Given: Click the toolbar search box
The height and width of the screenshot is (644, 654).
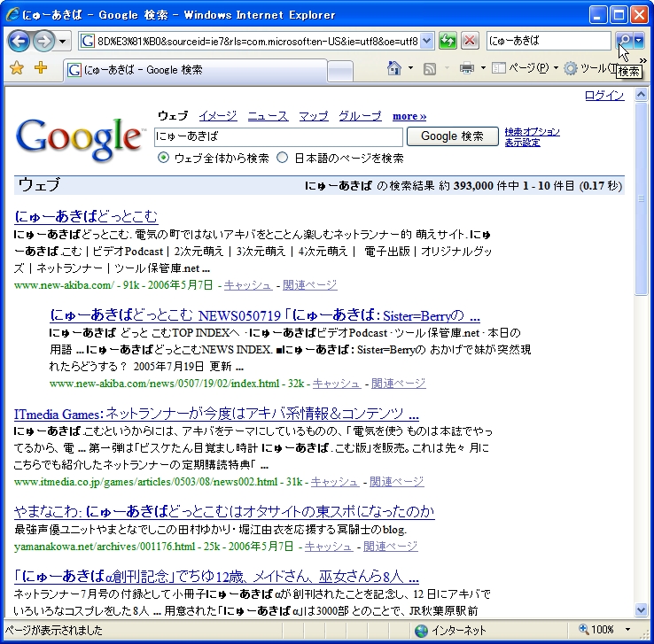Looking at the screenshot, I should 549,41.
